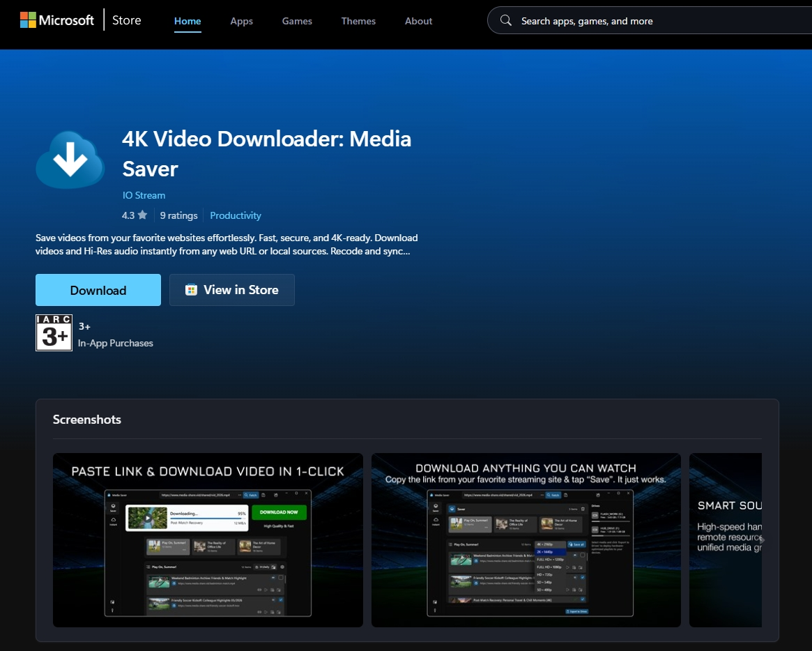
Task: Open the IO Stream publisher link
Action: 144,195
